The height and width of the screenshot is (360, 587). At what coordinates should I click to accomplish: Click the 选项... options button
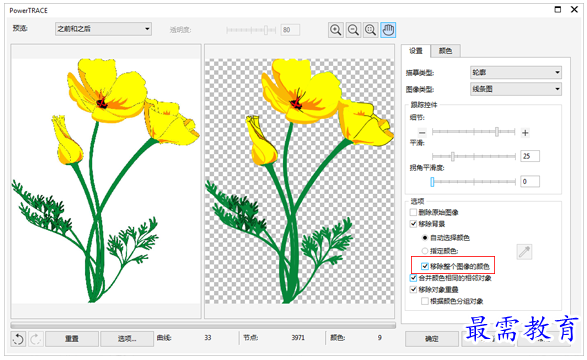pos(127,339)
